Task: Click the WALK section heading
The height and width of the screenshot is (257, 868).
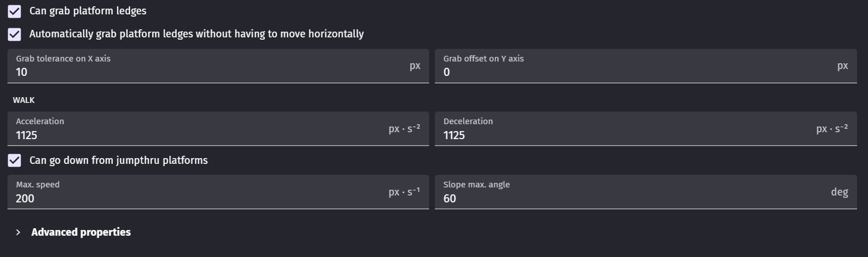Action: click(24, 100)
